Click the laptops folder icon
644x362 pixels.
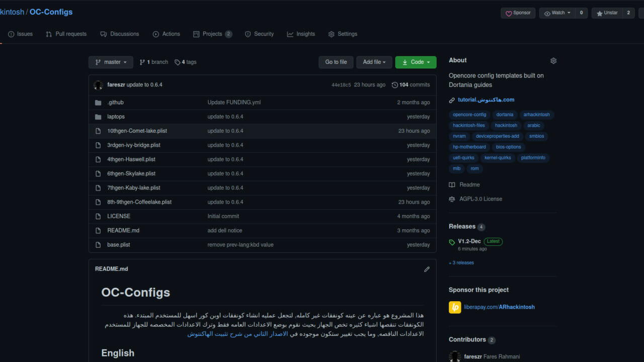[98, 117]
